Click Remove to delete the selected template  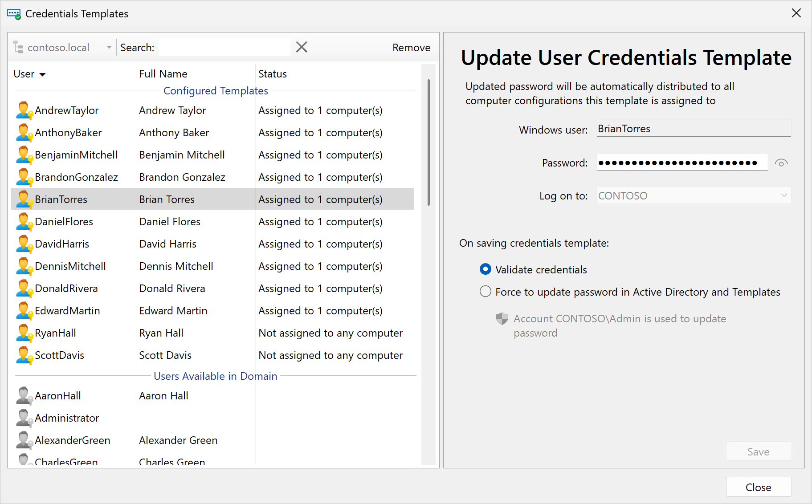411,48
